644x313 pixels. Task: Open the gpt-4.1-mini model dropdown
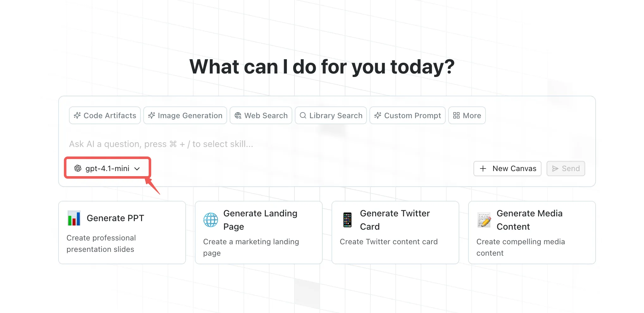tap(108, 169)
